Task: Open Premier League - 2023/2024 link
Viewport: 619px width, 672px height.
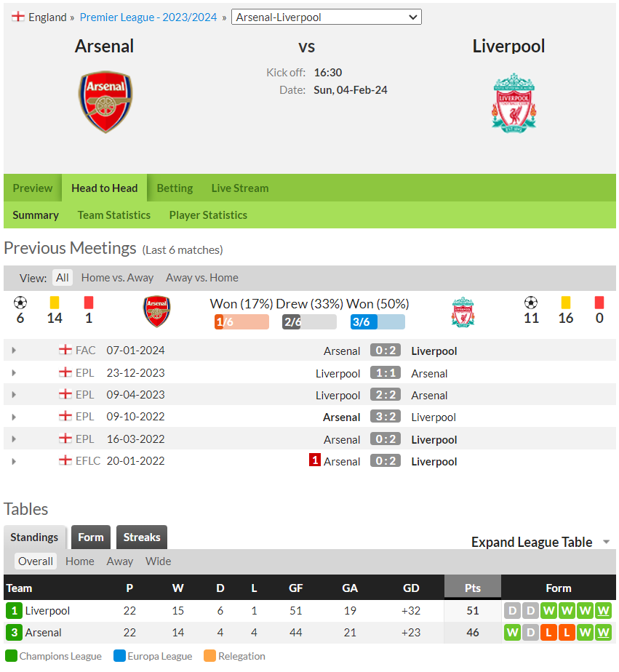Action: coord(148,17)
